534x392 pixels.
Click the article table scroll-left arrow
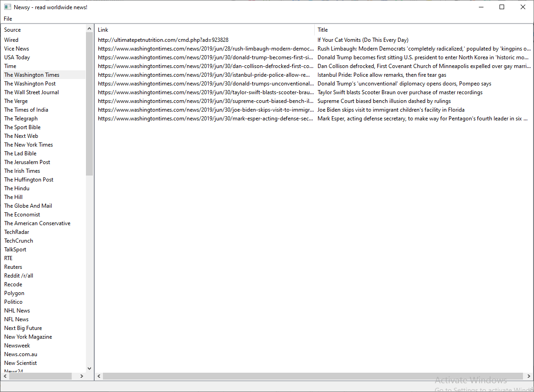pyautogui.click(x=99, y=376)
